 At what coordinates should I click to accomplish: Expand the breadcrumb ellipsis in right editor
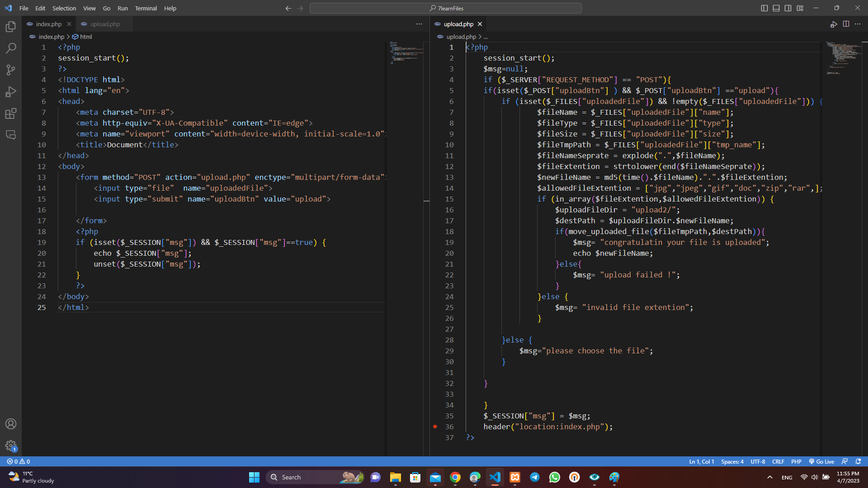486,37
